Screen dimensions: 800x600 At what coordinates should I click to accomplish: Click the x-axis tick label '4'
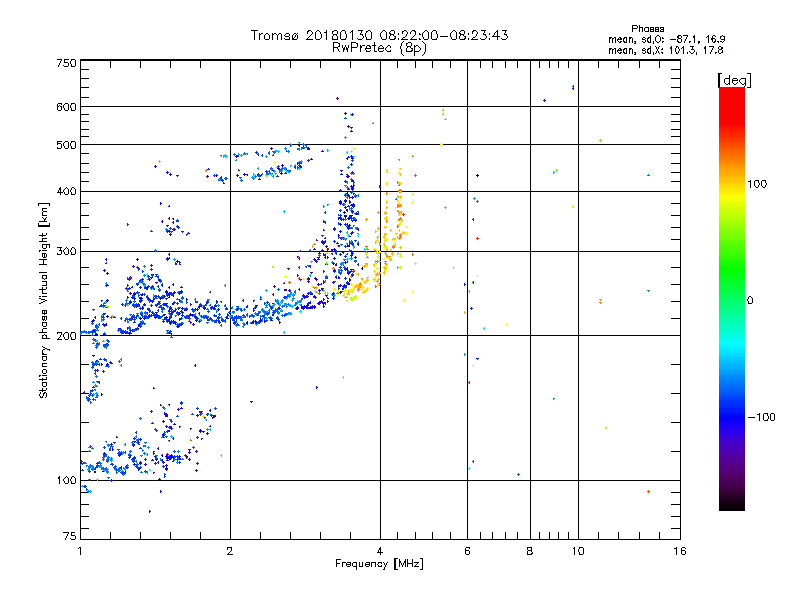coord(380,551)
